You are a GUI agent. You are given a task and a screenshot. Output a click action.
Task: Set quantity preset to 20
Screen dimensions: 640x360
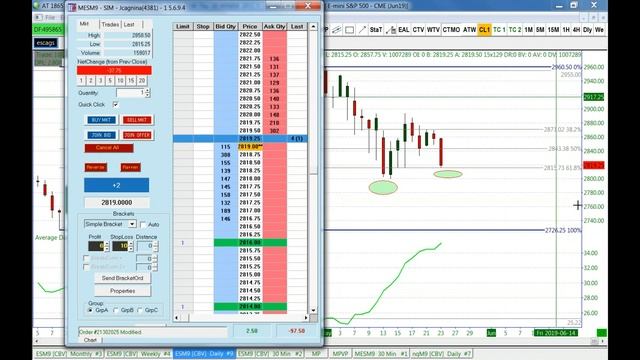tap(142, 81)
